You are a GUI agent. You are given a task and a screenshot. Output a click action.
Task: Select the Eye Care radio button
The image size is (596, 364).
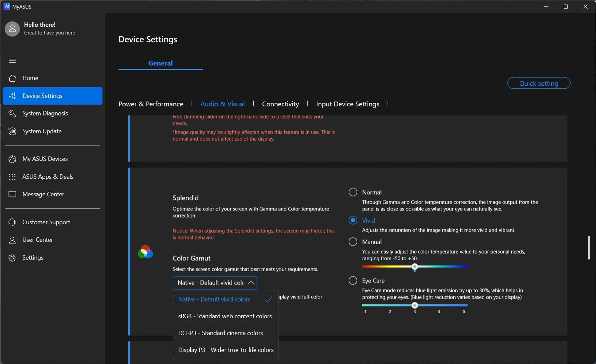[353, 281]
